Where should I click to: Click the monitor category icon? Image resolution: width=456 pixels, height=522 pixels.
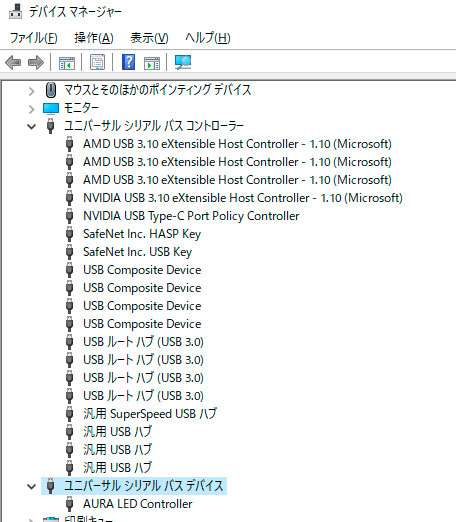51,108
